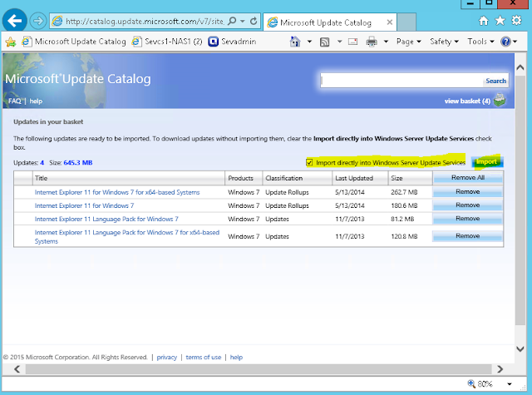Viewport: 532px width, 395px height.
Task: Remove the 81.2 MB Language Pack update
Action: click(467, 219)
